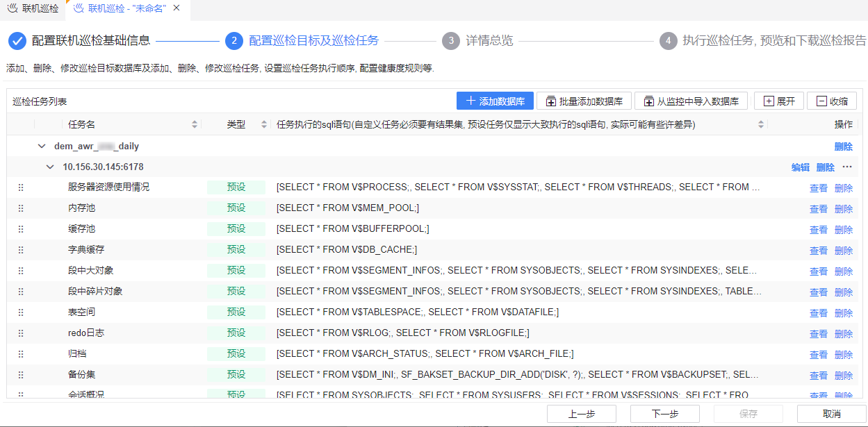Close the 联机巡检 - "未命名" tab
The height and width of the screenshot is (427, 868).
tap(177, 8)
